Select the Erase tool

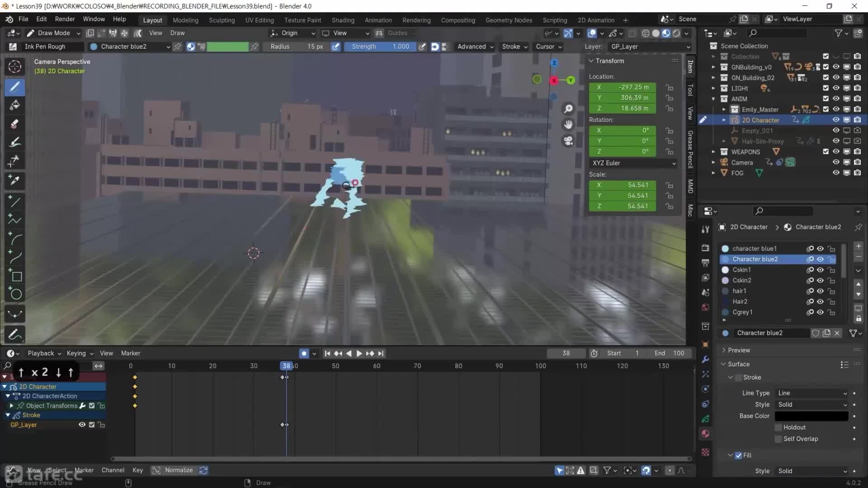point(14,123)
